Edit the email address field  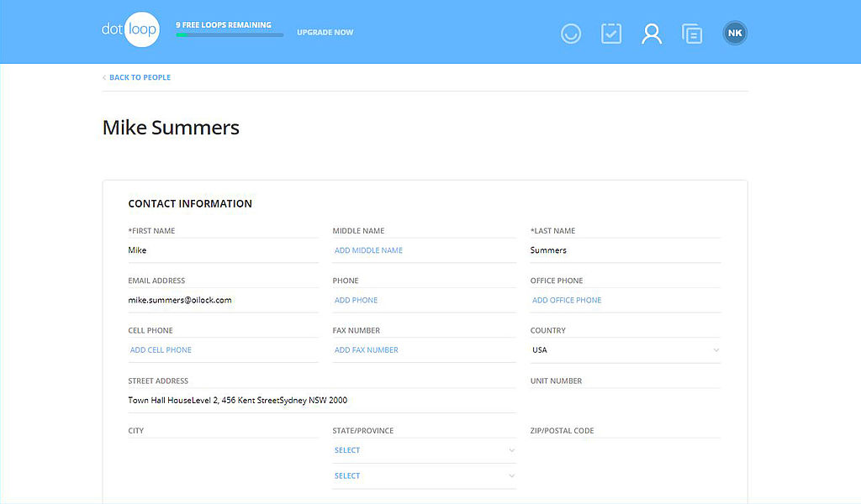point(223,300)
